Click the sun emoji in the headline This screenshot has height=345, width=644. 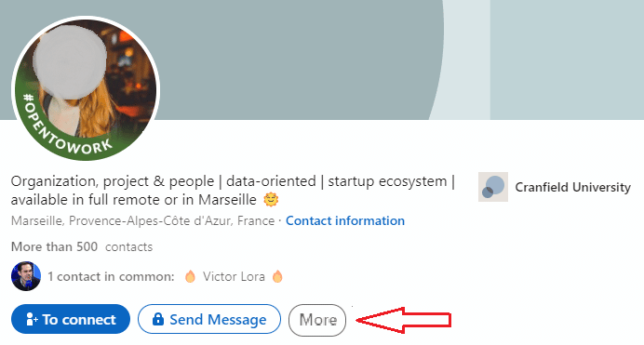pos(271,200)
